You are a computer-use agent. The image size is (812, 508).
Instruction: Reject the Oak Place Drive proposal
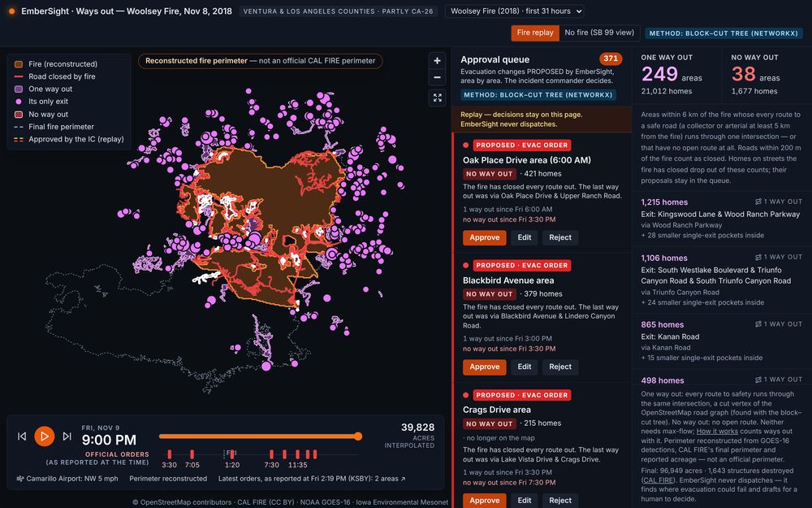coord(559,237)
